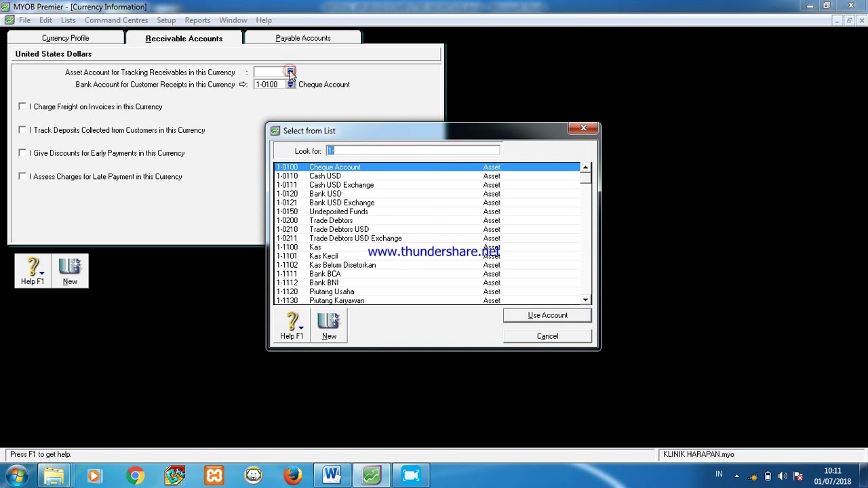This screenshot has height=488, width=868.
Task: Enable I Track Deposits Collected from Customers
Action: (x=22, y=129)
